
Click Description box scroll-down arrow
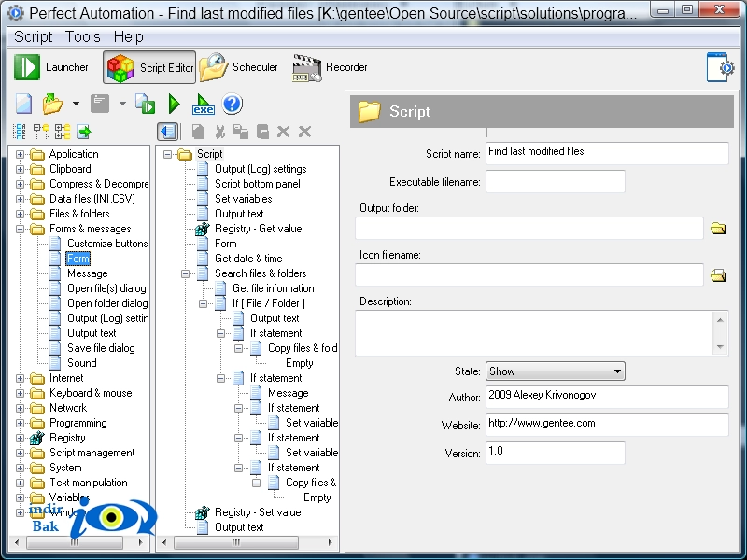(x=720, y=346)
